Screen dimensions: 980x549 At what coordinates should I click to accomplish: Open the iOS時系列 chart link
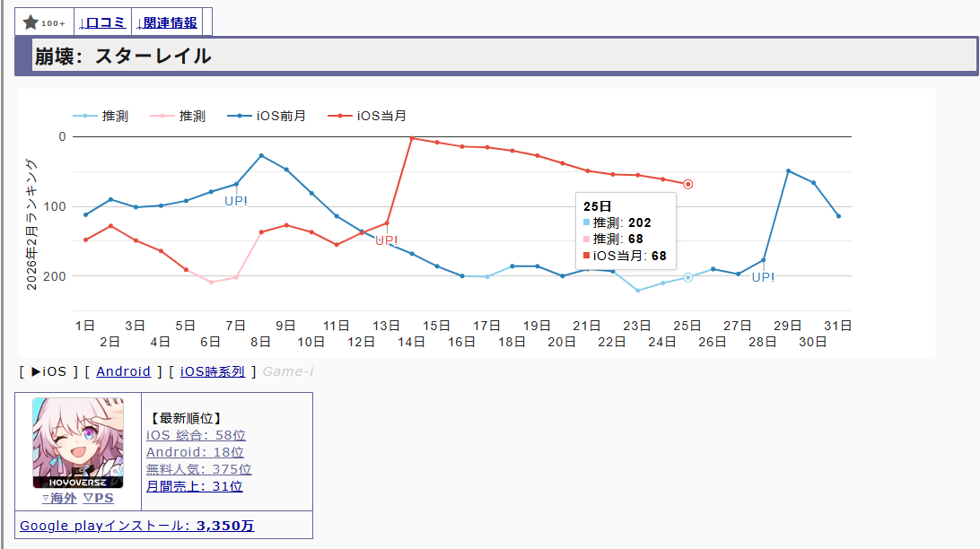tap(213, 371)
